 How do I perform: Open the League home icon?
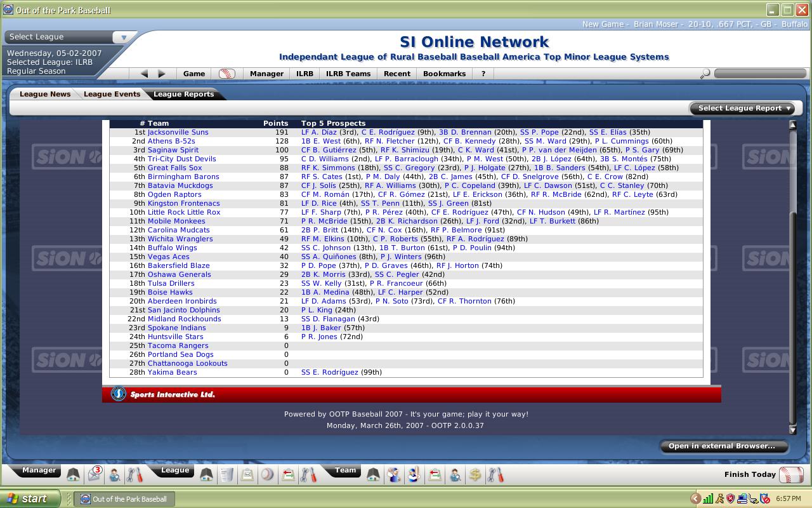coord(207,474)
